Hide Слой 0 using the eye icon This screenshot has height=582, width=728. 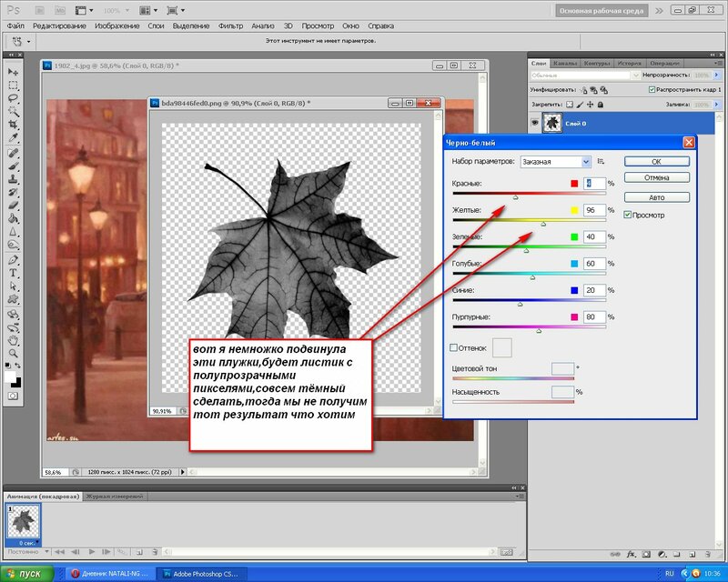(x=534, y=122)
